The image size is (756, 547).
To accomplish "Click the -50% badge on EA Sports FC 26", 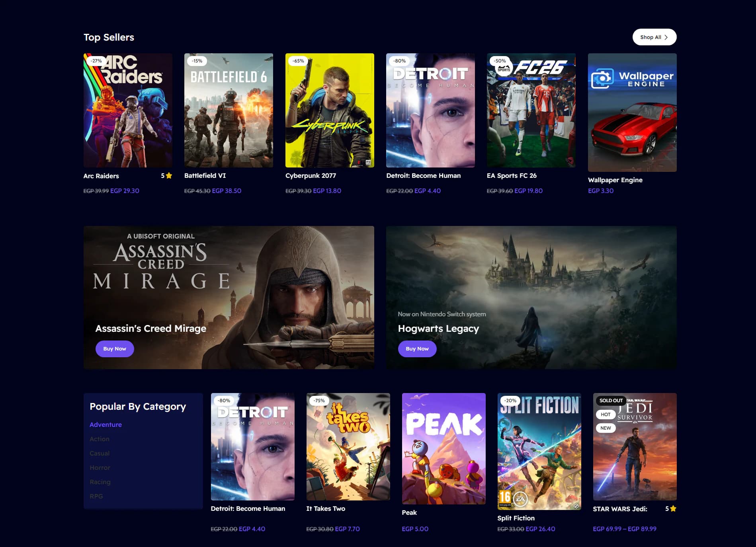I will coord(500,61).
